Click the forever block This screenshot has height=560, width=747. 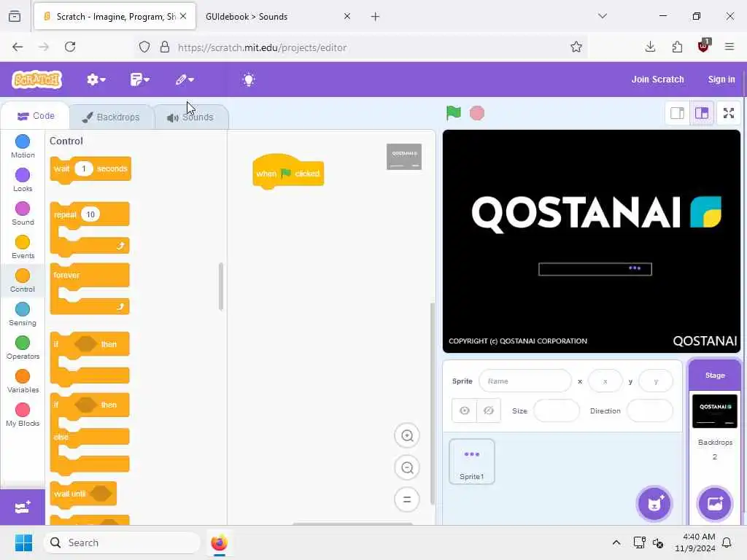tap(66, 275)
